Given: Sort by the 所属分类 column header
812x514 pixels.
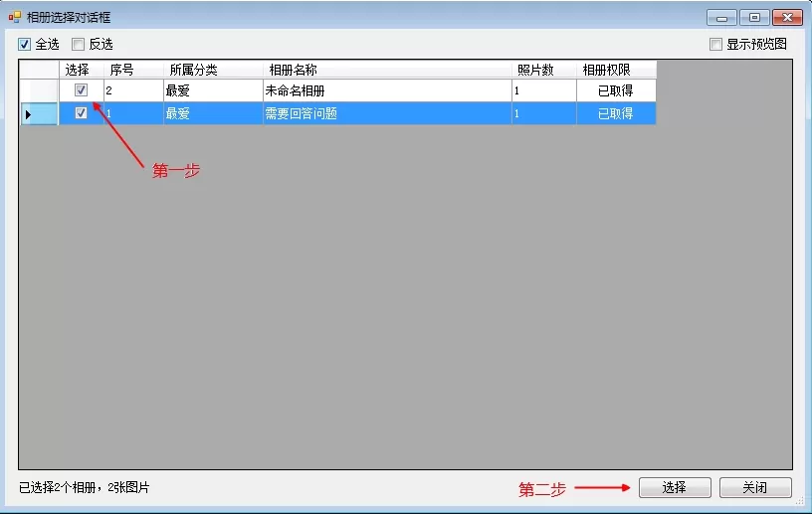Looking at the screenshot, I should (213, 70).
